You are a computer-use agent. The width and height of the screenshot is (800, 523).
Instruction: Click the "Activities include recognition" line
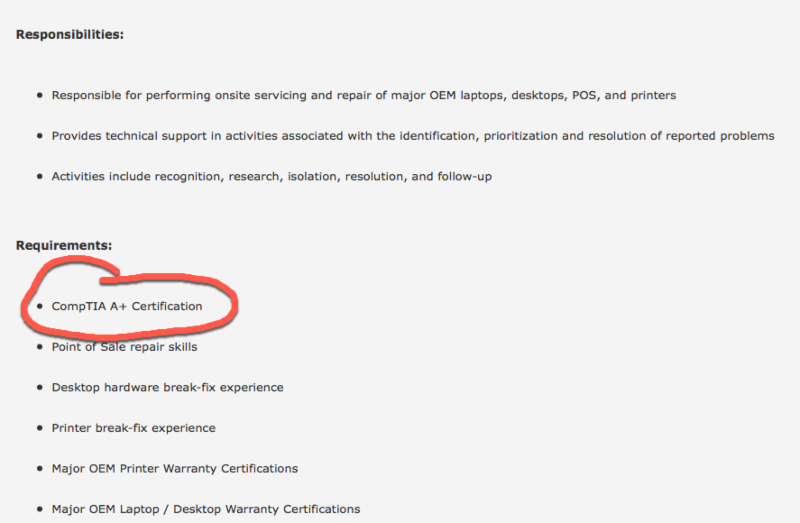click(x=271, y=176)
